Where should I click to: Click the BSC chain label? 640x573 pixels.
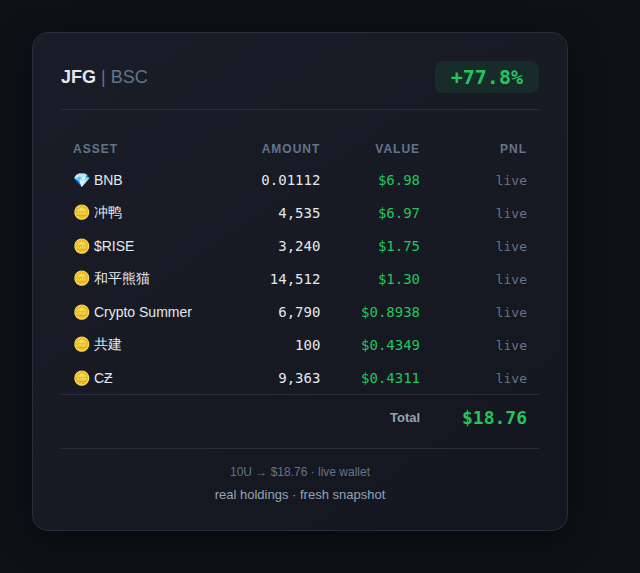(x=129, y=77)
